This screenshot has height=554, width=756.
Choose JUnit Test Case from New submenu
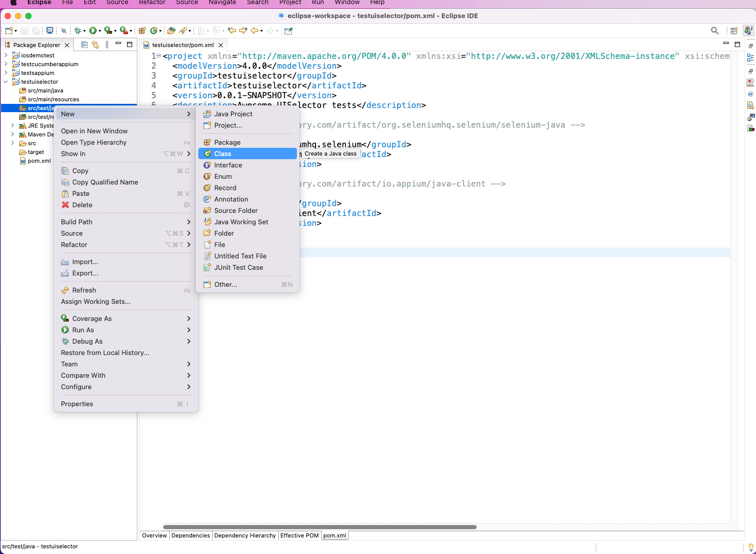[239, 267]
